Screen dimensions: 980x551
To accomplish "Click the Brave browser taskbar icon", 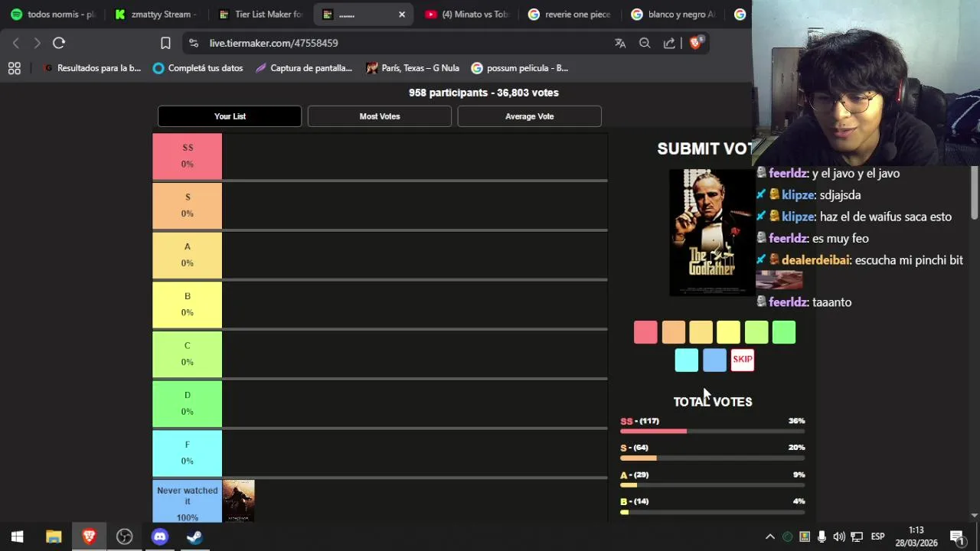I will pos(89,536).
